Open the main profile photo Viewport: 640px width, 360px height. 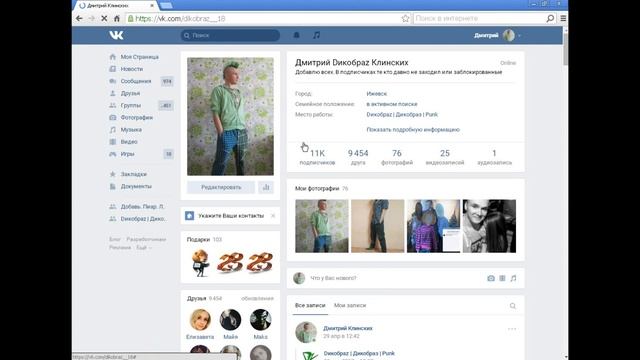pyautogui.click(x=230, y=116)
